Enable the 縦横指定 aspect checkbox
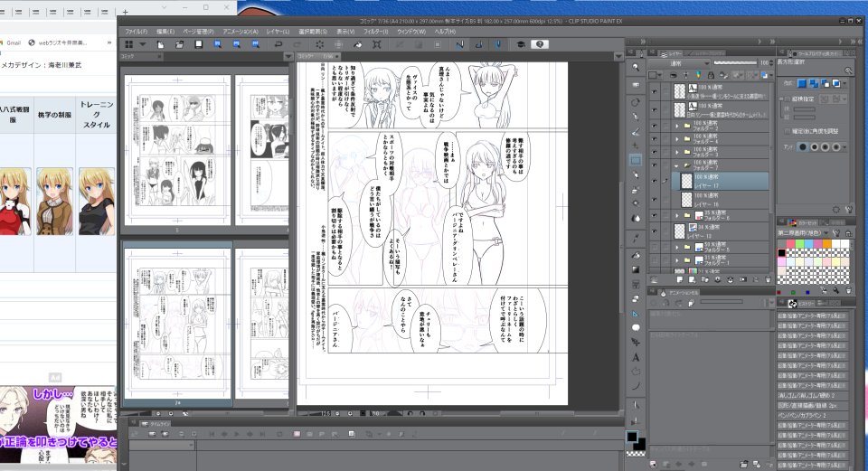The width and height of the screenshot is (868, 471). point(788,99)
